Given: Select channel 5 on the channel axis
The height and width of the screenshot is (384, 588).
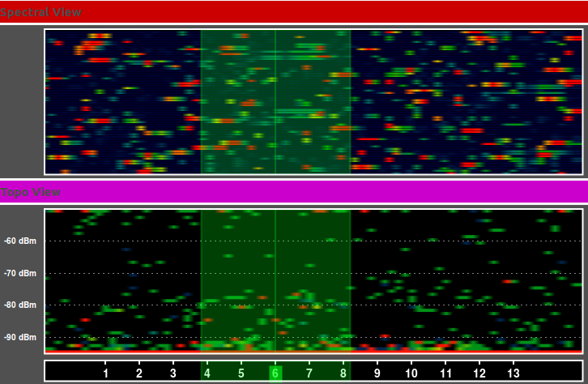Looking at the screenshot, I should tap(241, 373).
